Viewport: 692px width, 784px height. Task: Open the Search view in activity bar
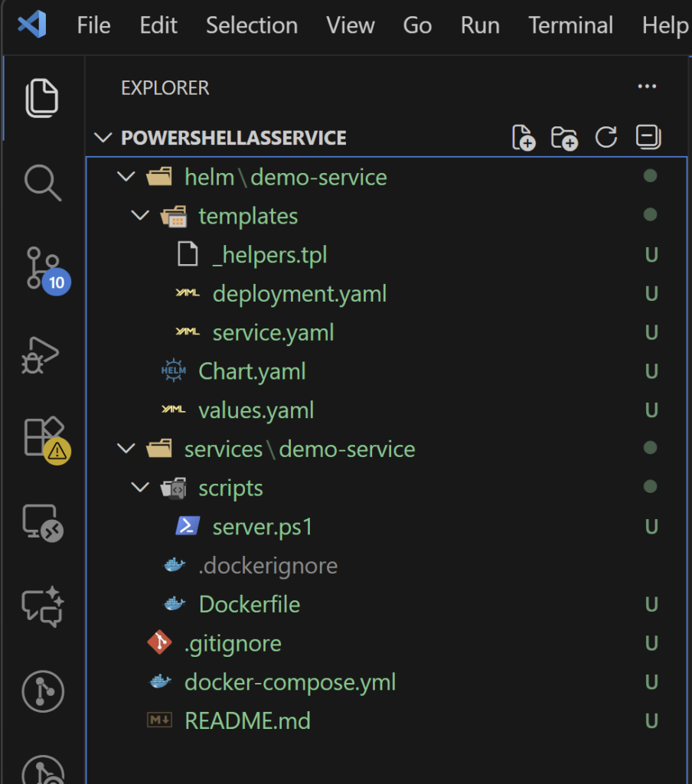[42, 184]
